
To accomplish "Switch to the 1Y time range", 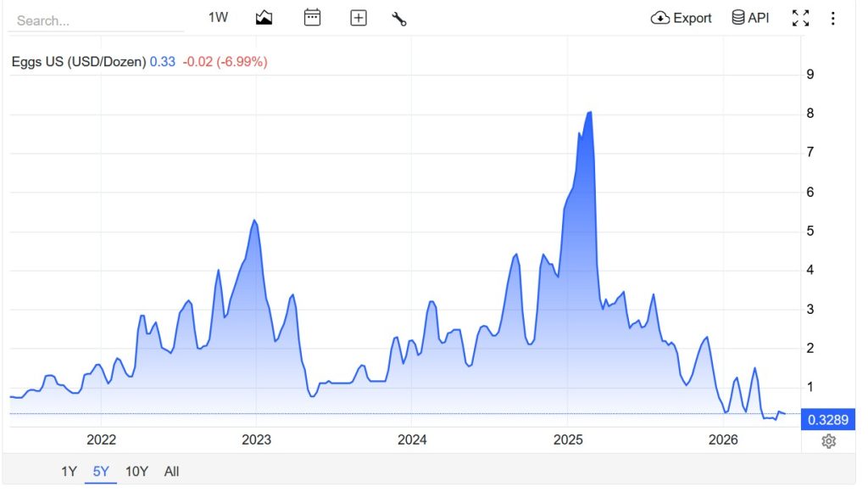I will pos(69,472).
